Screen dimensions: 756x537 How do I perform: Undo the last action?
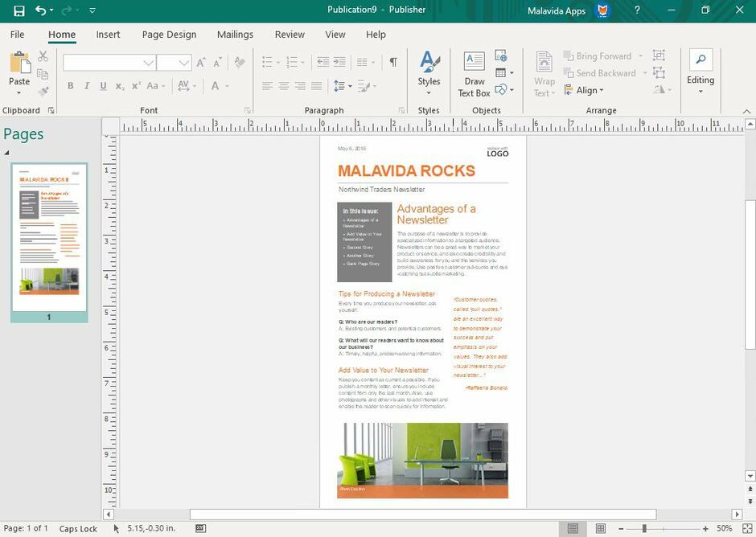(40, 10)
